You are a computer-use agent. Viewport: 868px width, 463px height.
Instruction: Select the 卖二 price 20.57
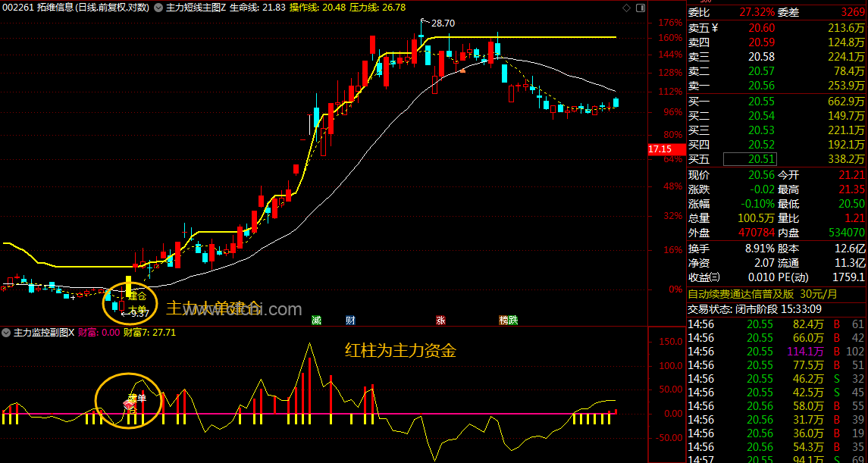(x=763, y=70)
